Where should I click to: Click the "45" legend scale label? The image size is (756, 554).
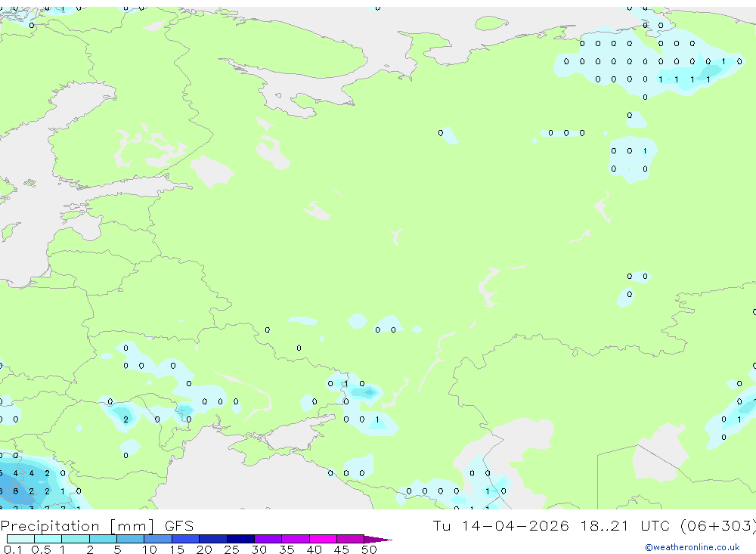[x=342, y=549]
